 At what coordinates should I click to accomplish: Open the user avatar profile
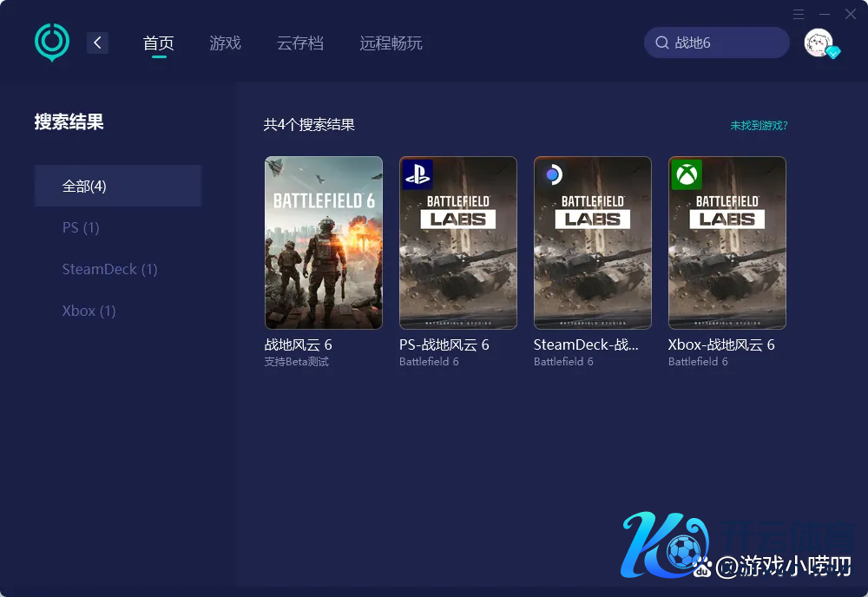818,43
